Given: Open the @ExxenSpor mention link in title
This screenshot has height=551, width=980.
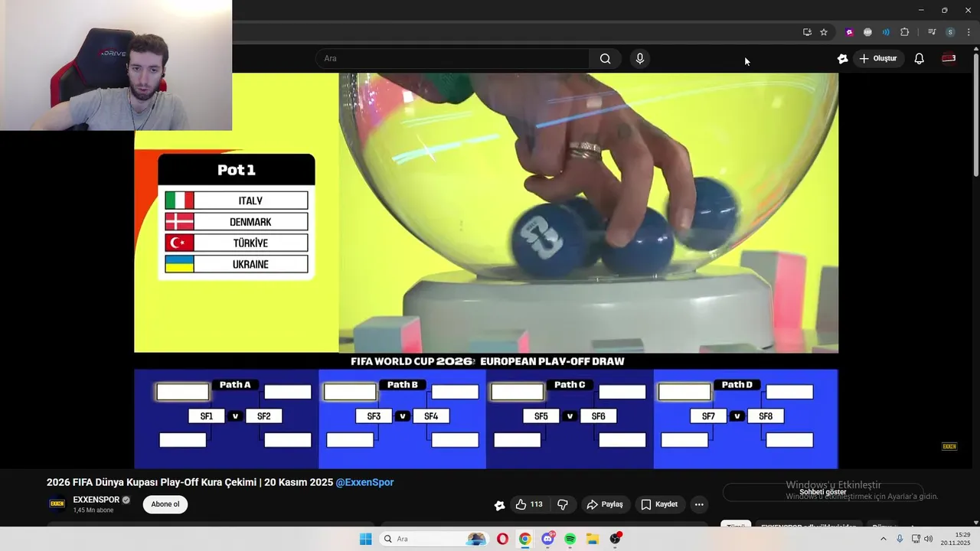Looking at the screenshot, I should pos(364,482).
